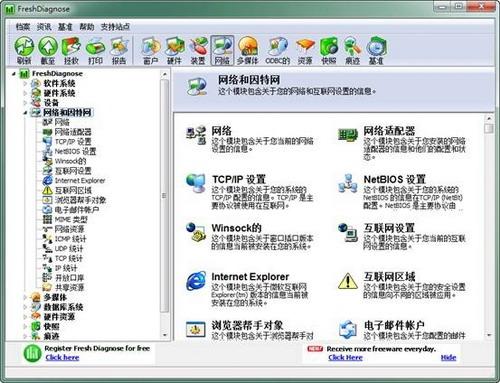
Task: Collapse the root FreshDiagnose tree node
Action: tap(14, 74)
